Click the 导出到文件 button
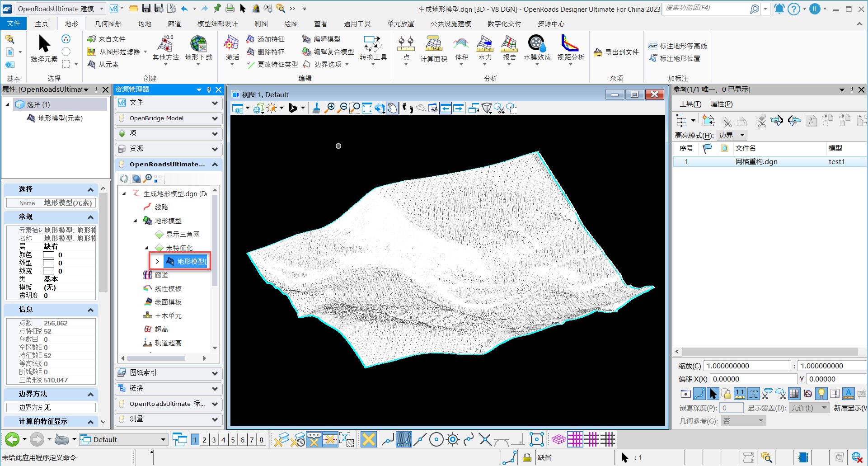Screen dimensions: 868x466 (x=616, y=52)
